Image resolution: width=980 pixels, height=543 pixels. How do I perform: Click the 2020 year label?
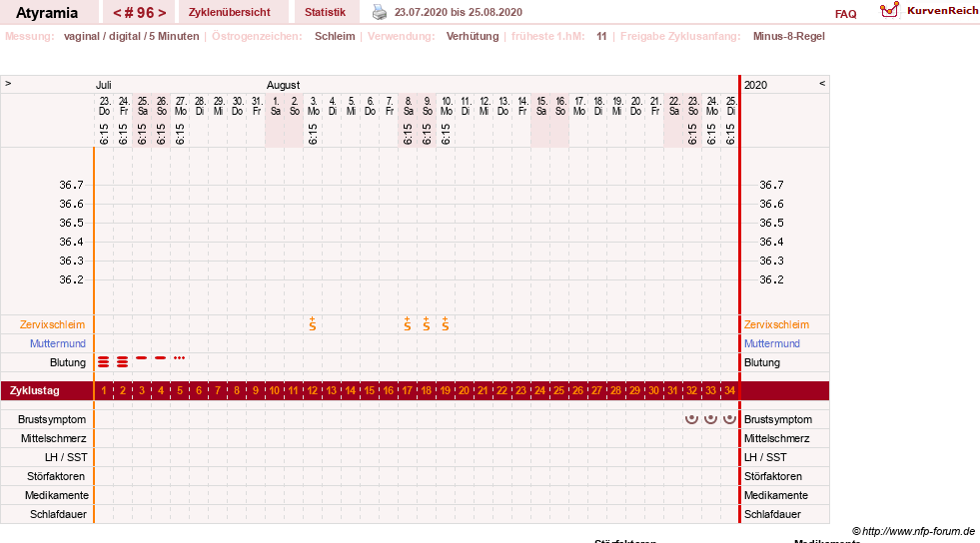coord(755,85)
